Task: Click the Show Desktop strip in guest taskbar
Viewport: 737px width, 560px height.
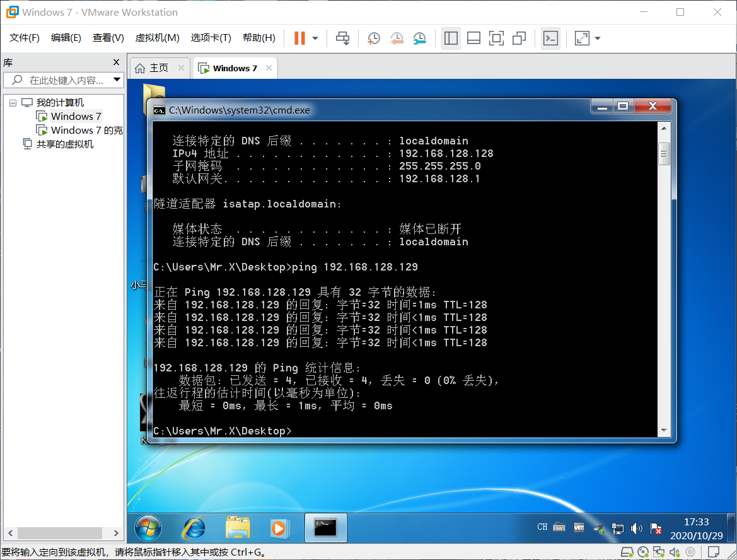Action: click(731, 528)
